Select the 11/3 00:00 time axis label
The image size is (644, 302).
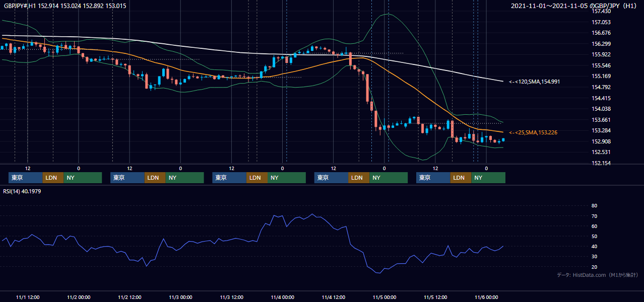pos(180,297)
